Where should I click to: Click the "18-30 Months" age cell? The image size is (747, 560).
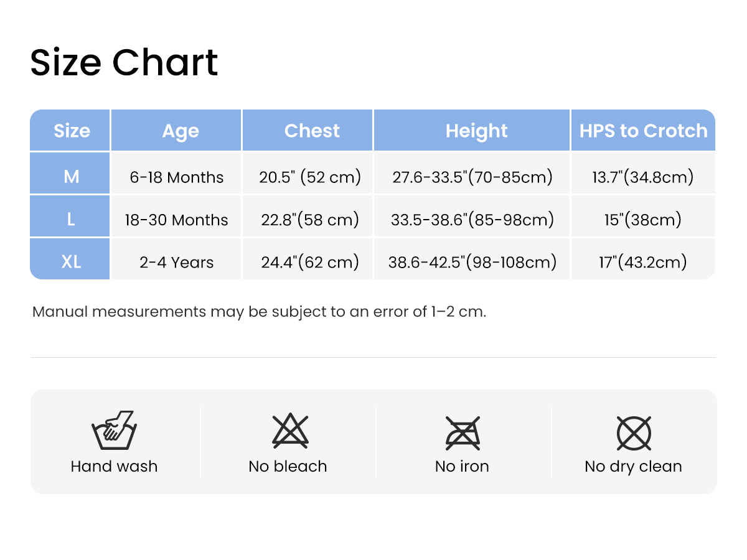click(x=176, y=216)
